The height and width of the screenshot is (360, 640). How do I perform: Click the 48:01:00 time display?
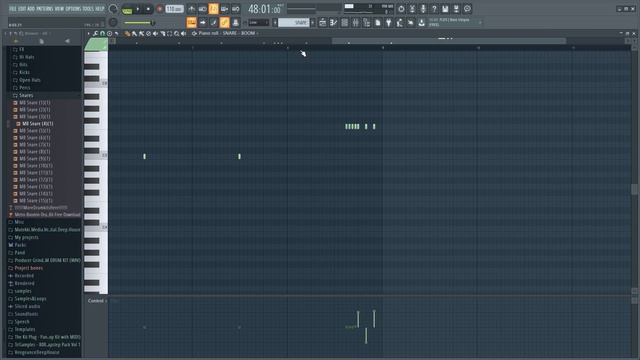pyautogui.click(x=264, y=9)
